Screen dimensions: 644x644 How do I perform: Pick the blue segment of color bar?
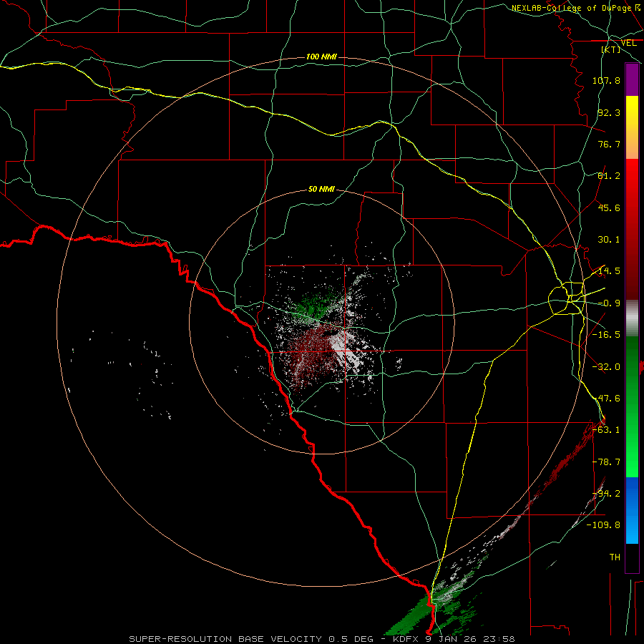632,510
